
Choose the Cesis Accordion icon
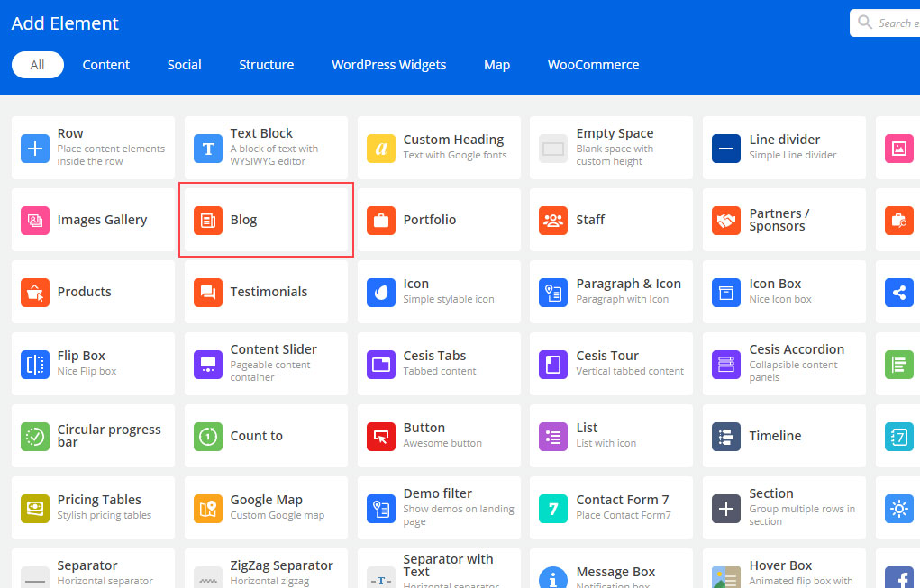click(726, 364)
